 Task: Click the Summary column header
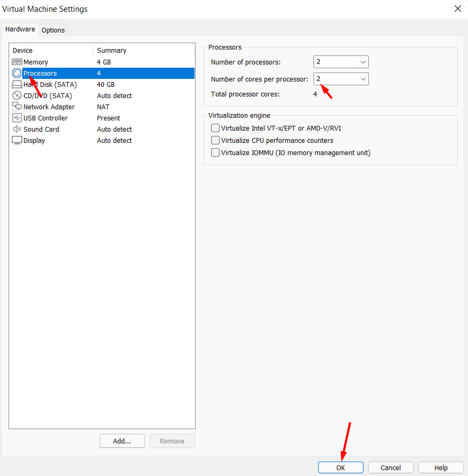click(112, 51)
